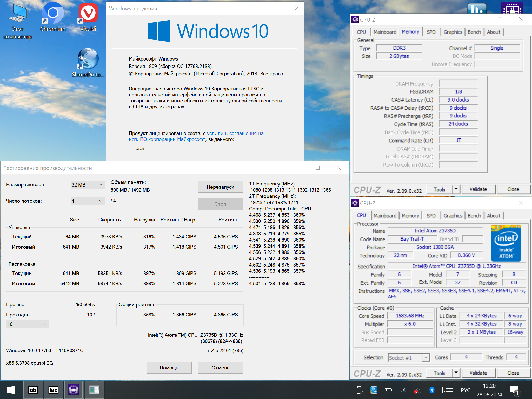Select the second 7-Zip taskbar icon

coord(53,390)
